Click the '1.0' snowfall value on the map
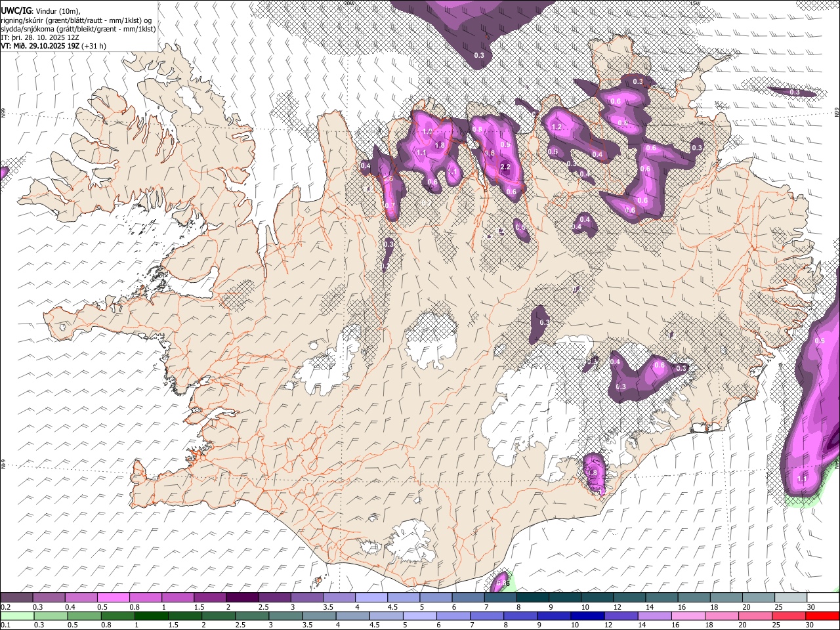This screenshot has width=840, height=630. pos(428,132)
